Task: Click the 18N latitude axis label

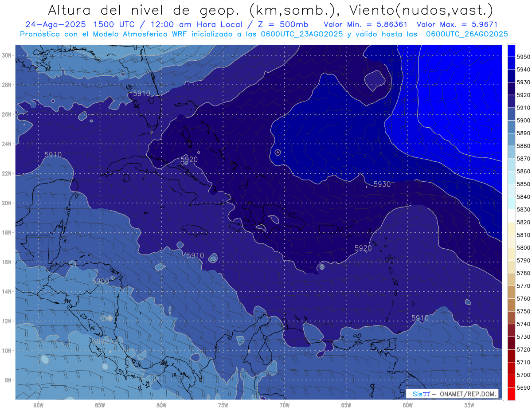Action: tap(7, 232)
